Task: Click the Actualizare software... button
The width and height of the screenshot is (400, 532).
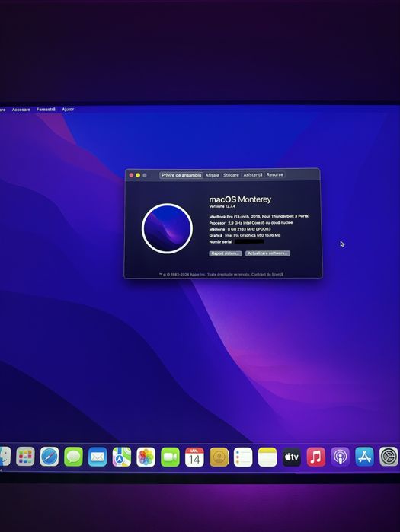Action: [267, 253]
